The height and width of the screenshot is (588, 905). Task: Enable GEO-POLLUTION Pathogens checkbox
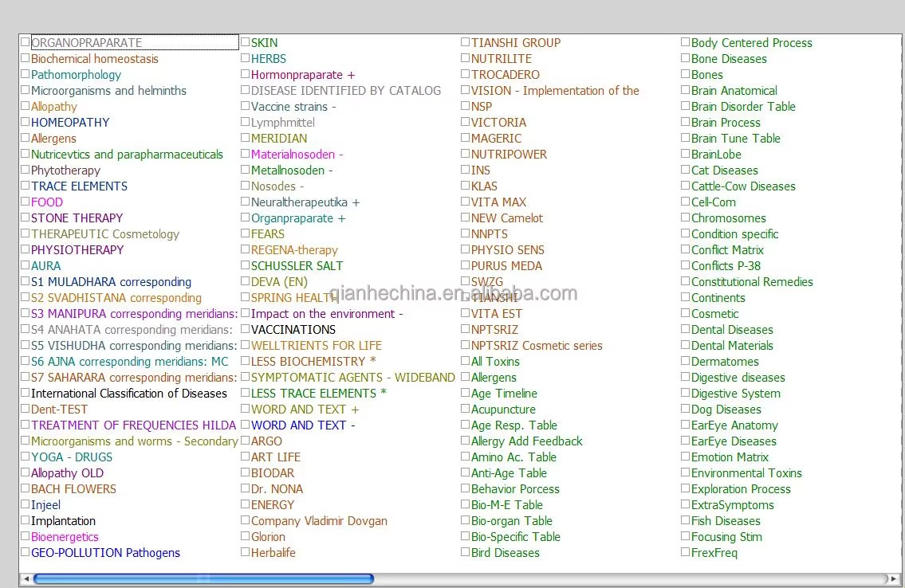[25, 551]
